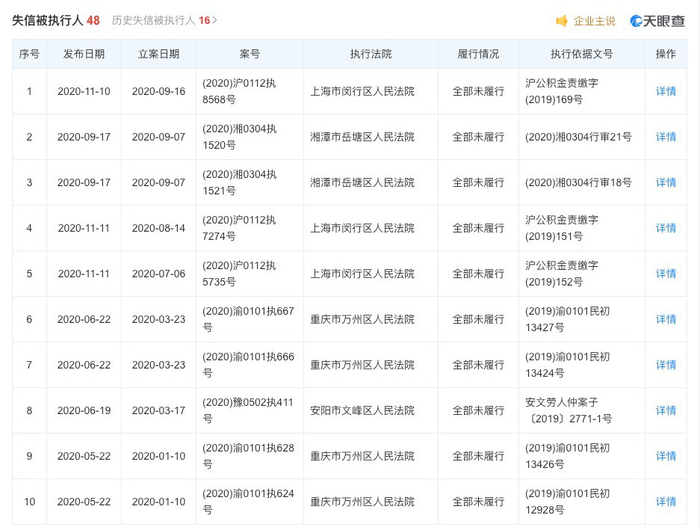
Task: Click publish date 2020-06-19
Action: pos(84,410)
